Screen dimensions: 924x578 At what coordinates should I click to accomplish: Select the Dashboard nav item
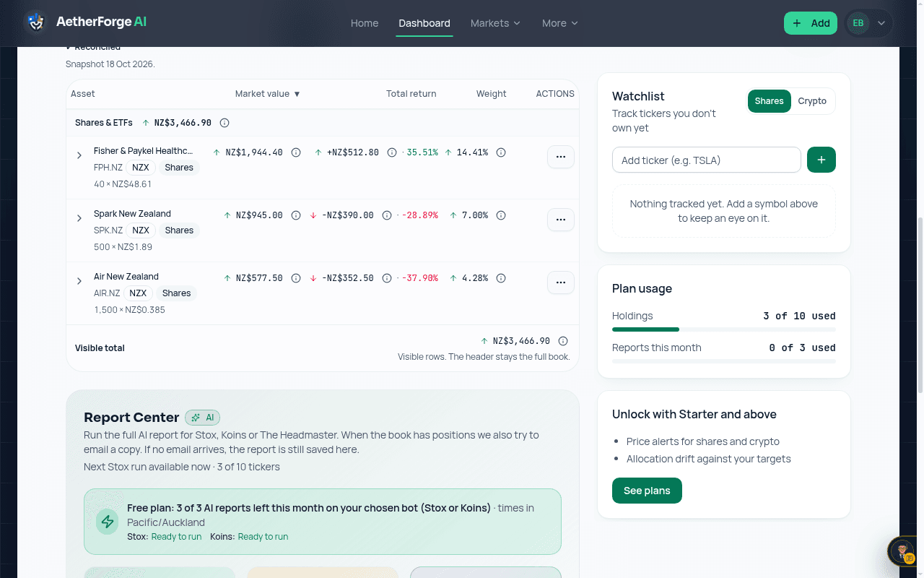pyautogui.click(x=424, y=23)
